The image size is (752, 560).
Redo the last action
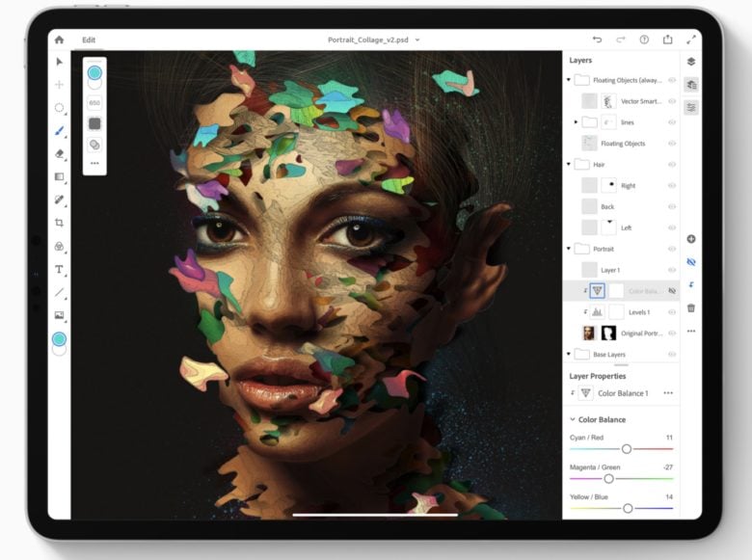621,40
